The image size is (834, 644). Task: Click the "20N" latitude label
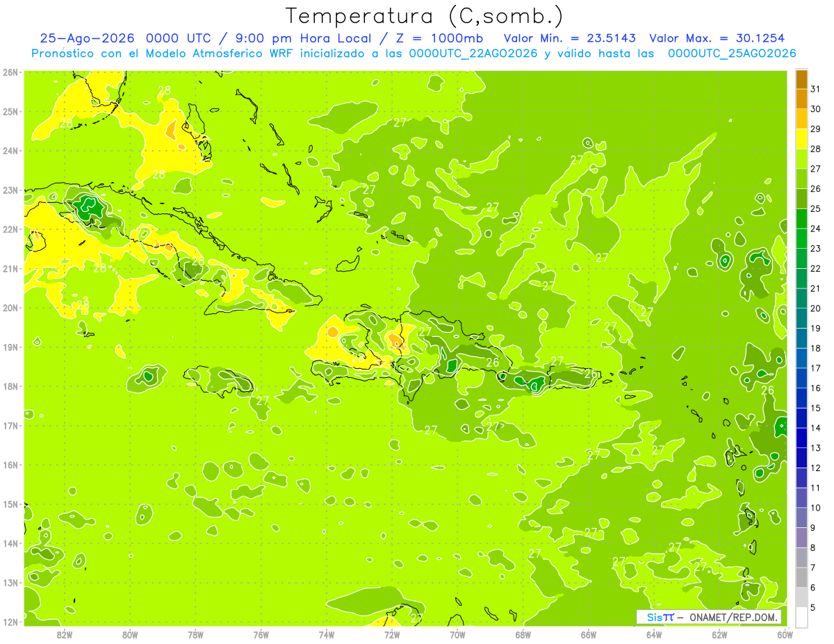tap(10, 308)
